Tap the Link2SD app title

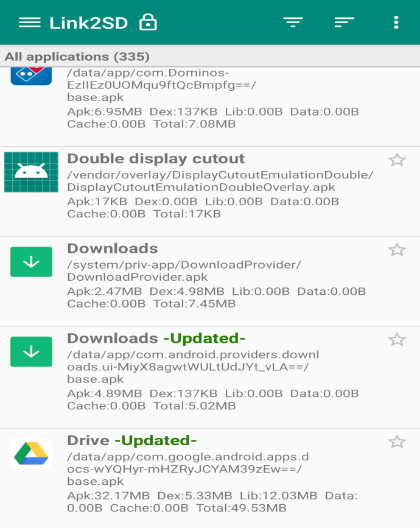pyautogui.click(x=88, y=23)
